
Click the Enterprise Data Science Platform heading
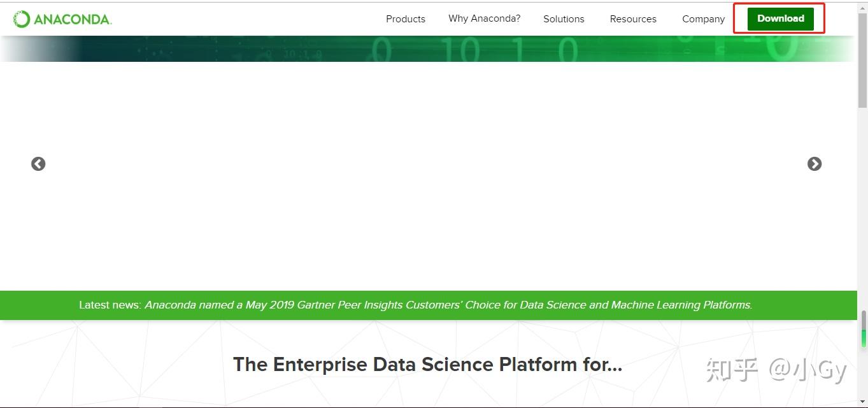click(427, 365)
